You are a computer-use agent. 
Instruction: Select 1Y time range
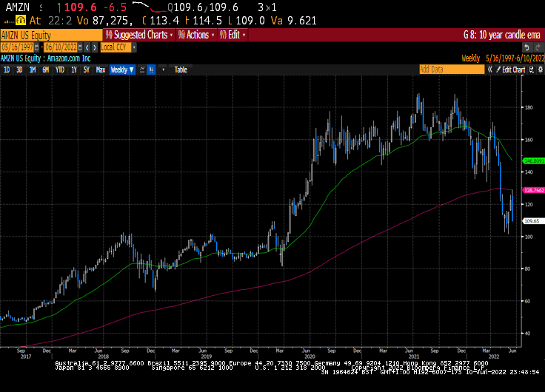74,70
